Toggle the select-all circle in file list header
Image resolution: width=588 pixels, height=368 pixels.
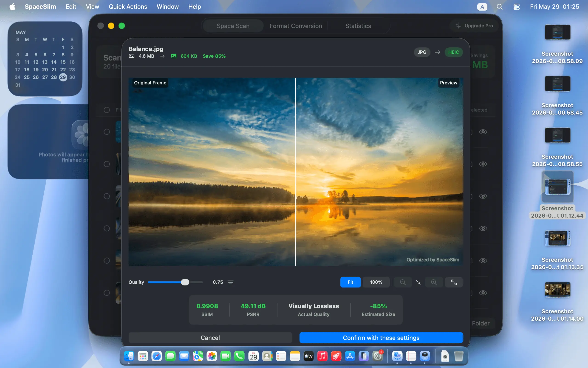pyautogui.click(x=107, y=110)
